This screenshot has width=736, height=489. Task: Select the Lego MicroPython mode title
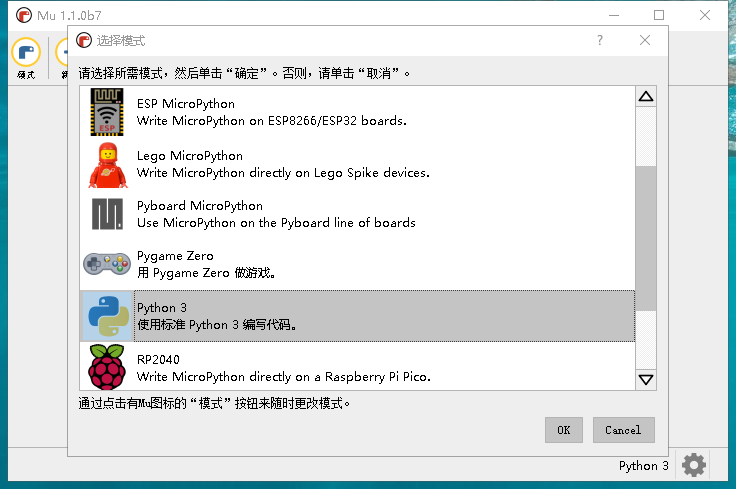click(x=190, y=156)
